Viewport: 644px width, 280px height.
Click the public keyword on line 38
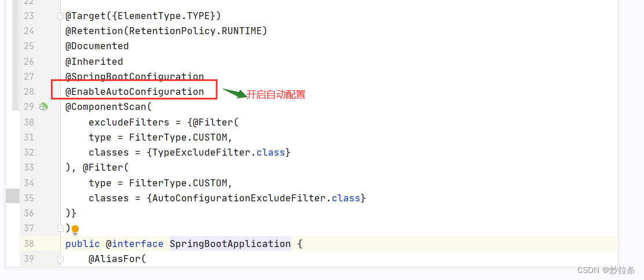83,244
